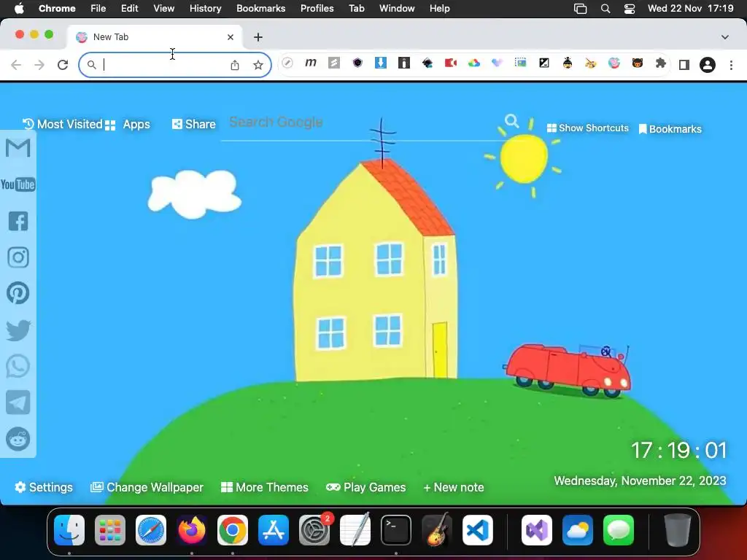Open the Facebook sidebar shortcut
Viewport: 747px width, 560px height.
pyautogui.click(x=18, y=221)
